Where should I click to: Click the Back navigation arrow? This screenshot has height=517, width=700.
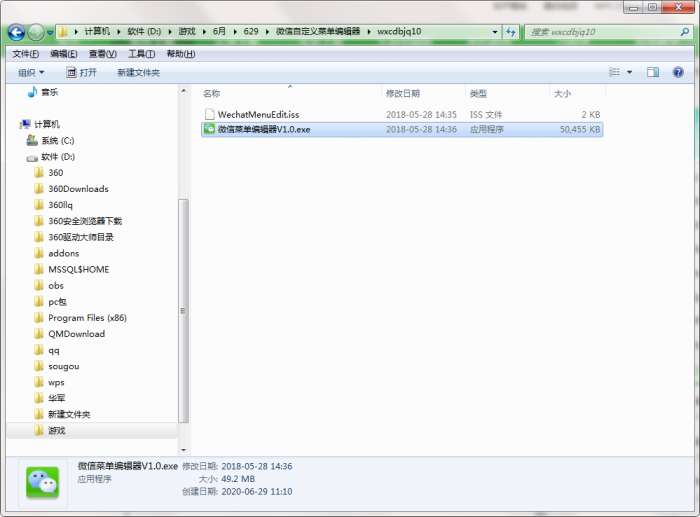tap(16, 32)
